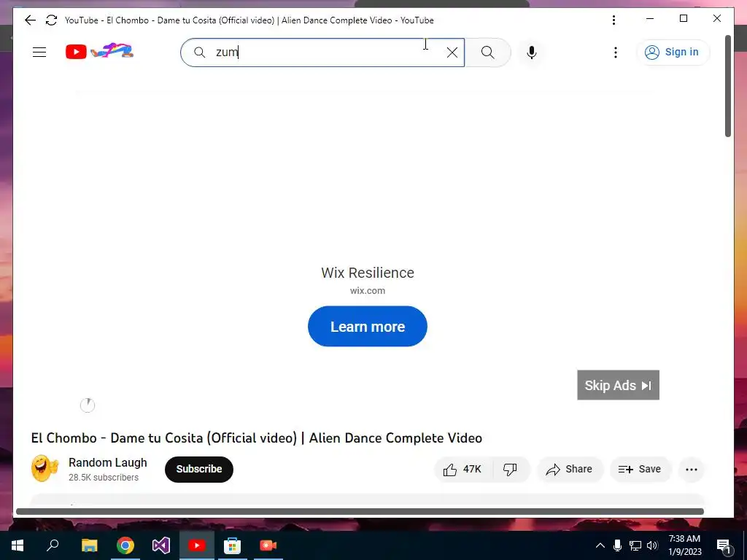Go to YouTube home via logo
Viewport: 747px width, 560px height.
pyautogui.click(x=99, y=51)
